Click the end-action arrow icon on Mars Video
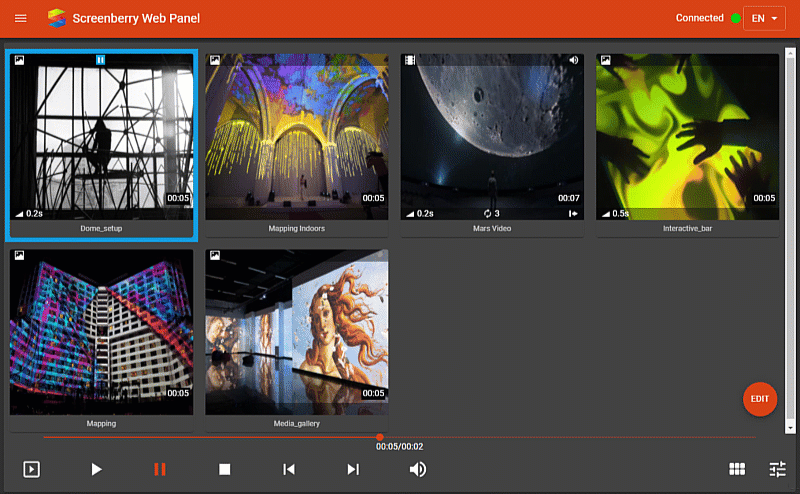Viewport: 800px width, 494px height. tap(573, 213)
